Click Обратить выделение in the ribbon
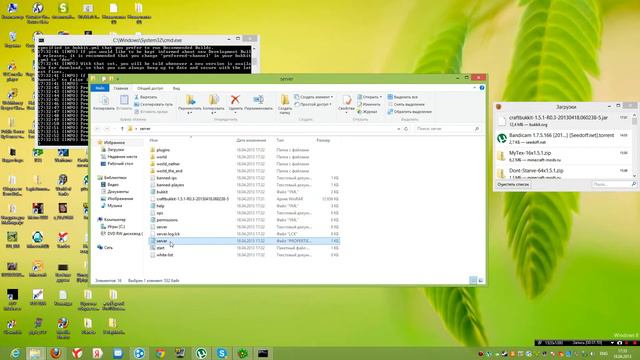 pyautogui.click(x=409, y=111)
